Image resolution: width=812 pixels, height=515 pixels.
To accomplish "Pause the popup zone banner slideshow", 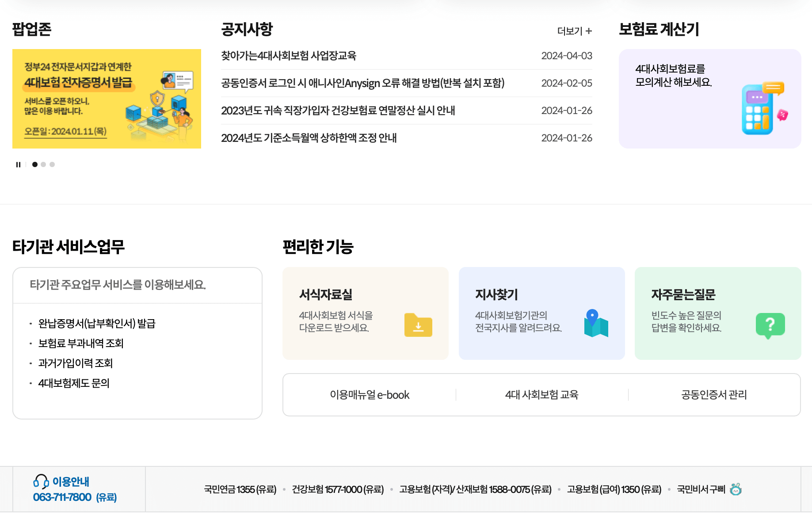I will 18,164.
